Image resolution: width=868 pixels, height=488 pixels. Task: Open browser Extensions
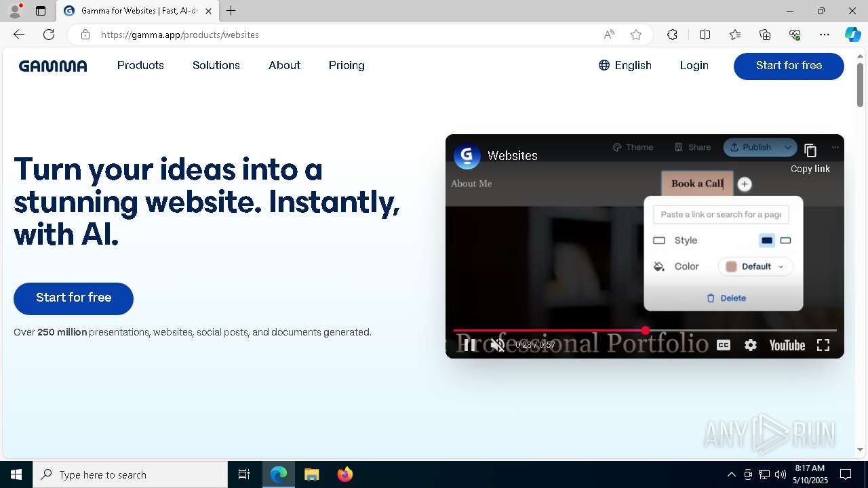tap(672, 35)
